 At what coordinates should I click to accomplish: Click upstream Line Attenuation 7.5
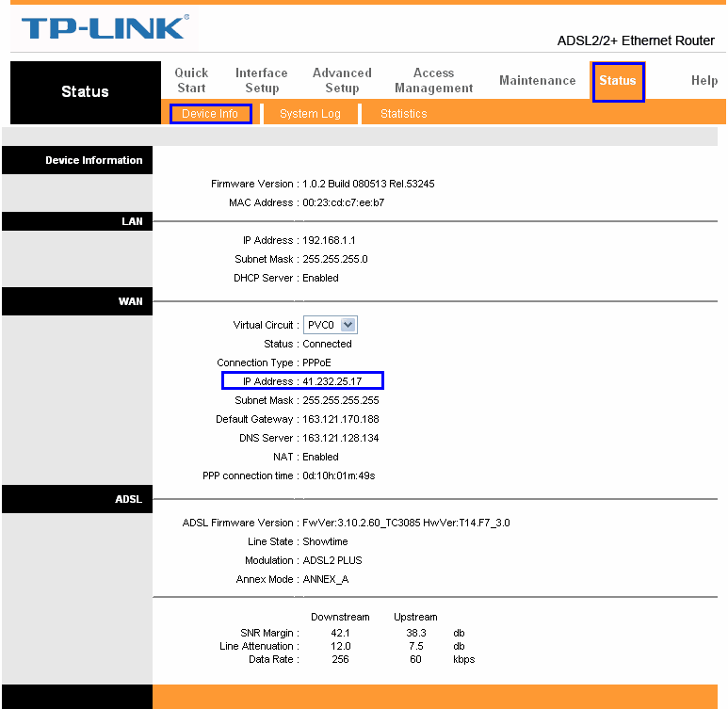click(x=416, y=646)
